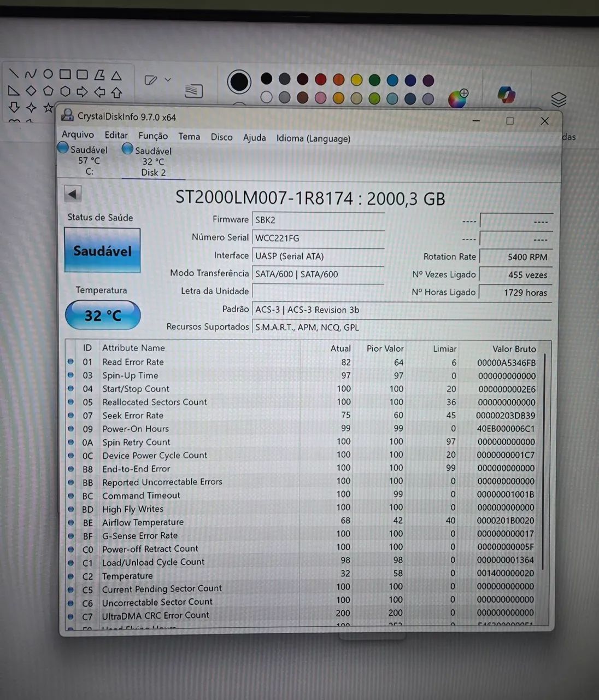Select the pentagon shape in Paint
Image resolution: width=599 pixels, height=700 pixels.
(48, 91)
